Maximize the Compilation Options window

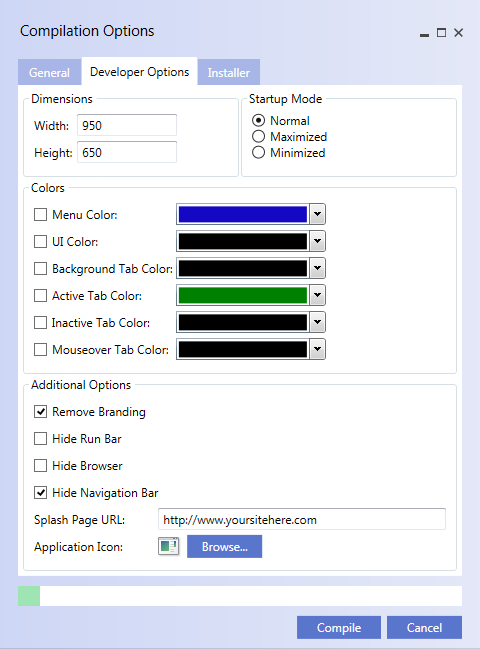click(x=442, y=33)
